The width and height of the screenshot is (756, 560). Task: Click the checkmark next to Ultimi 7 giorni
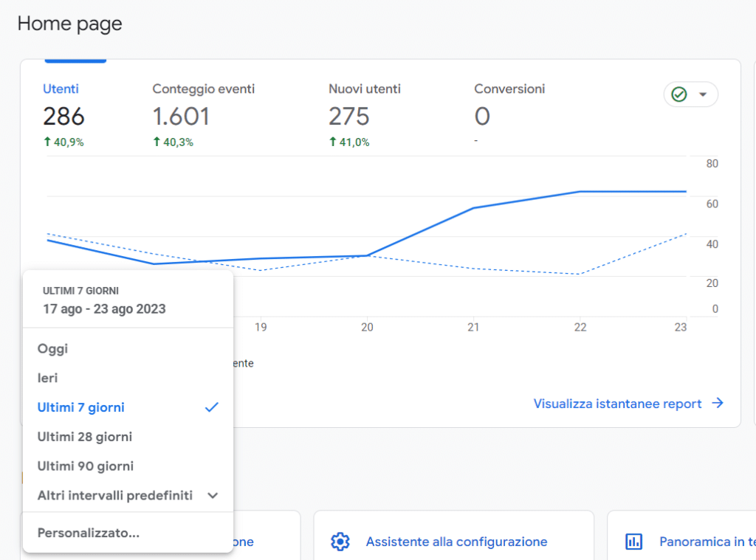[212, 407]
